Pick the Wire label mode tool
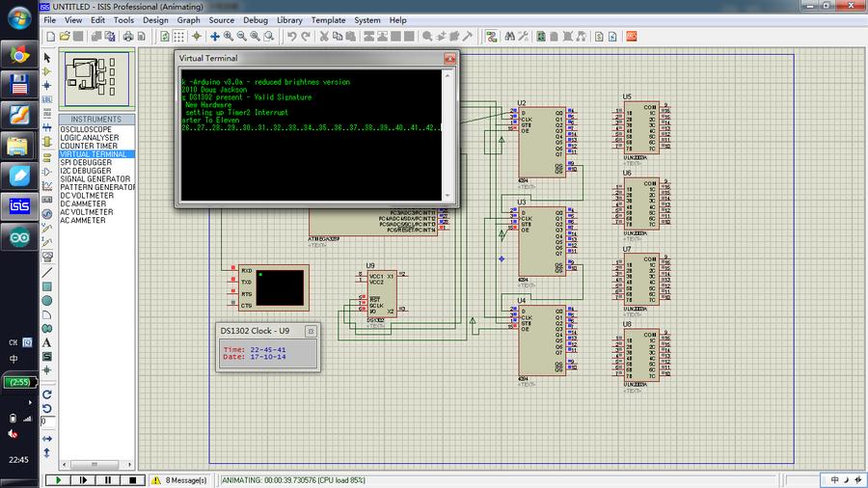The width and height of the screenshot is (868, 488). 47,99
